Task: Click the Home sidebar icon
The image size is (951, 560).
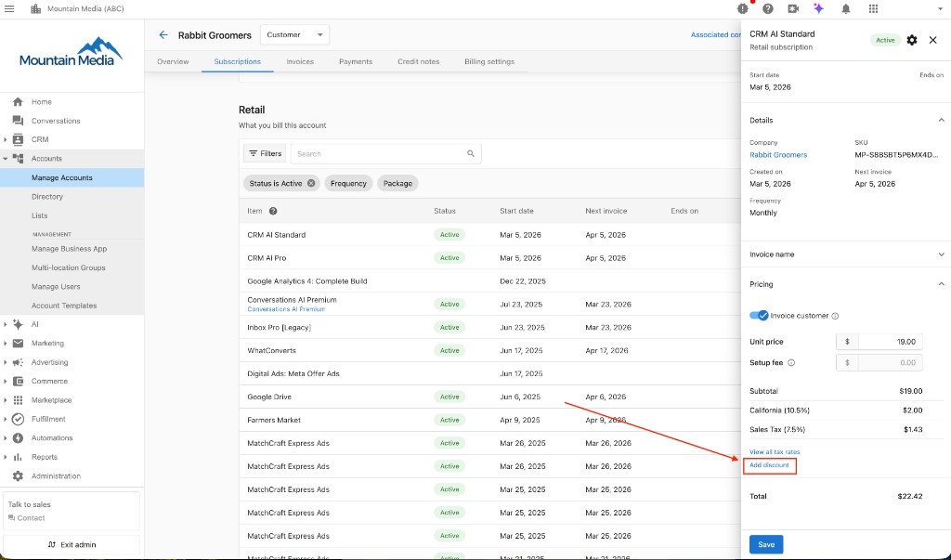Action: pos(18,102)
